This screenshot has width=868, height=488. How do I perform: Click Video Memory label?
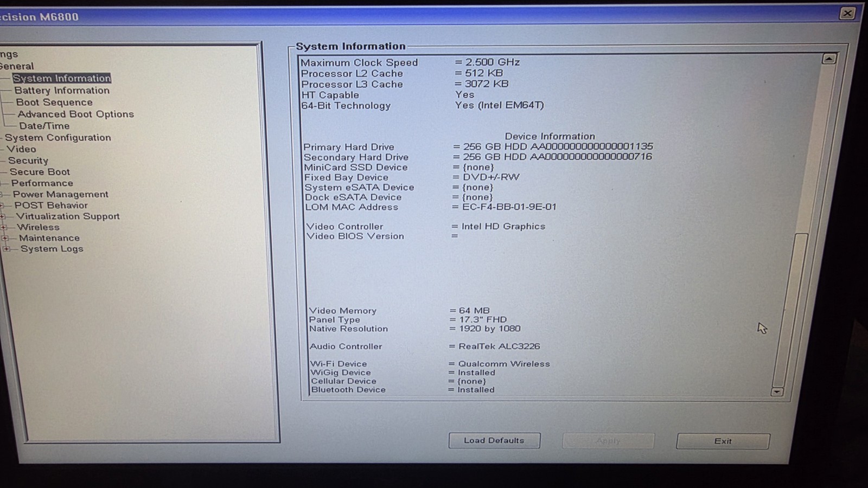[x=343, y=311]
